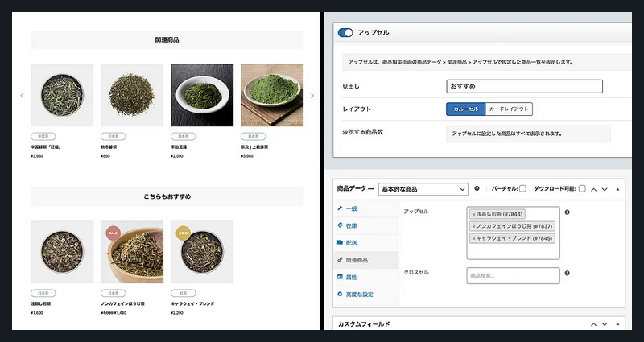
Task: Click the ¥1,600 price text
Action: 37,313
